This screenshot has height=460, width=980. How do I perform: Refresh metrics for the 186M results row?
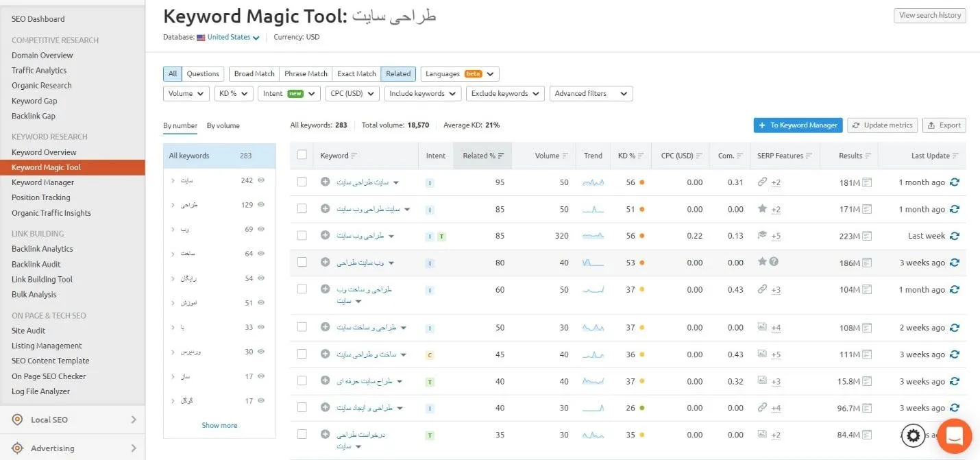[955, 263]
